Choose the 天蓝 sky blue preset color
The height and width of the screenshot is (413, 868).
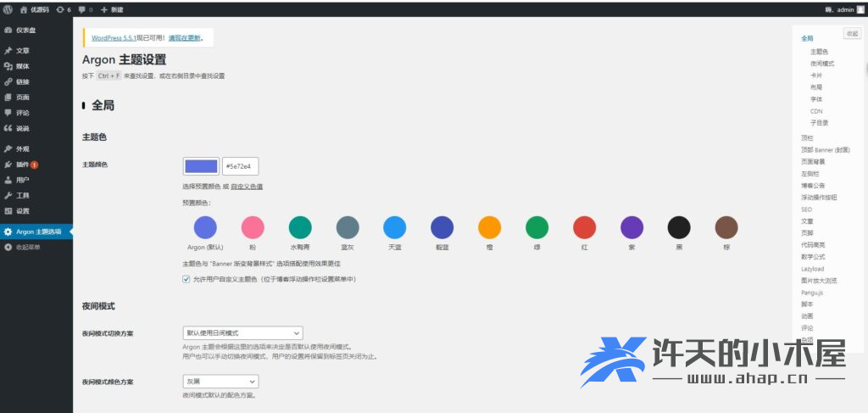(395, 227)
